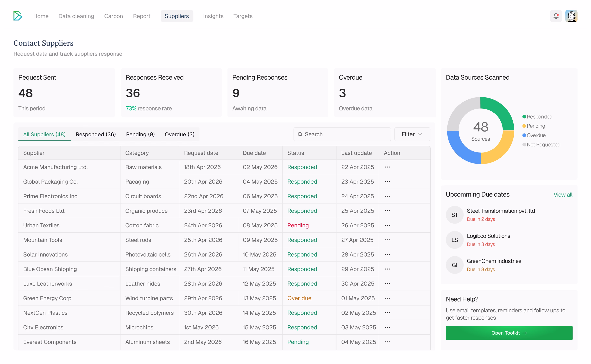The image size is (591, 364).
Task: Open actions menu for Urban Textiles
Action: [387, 225]
